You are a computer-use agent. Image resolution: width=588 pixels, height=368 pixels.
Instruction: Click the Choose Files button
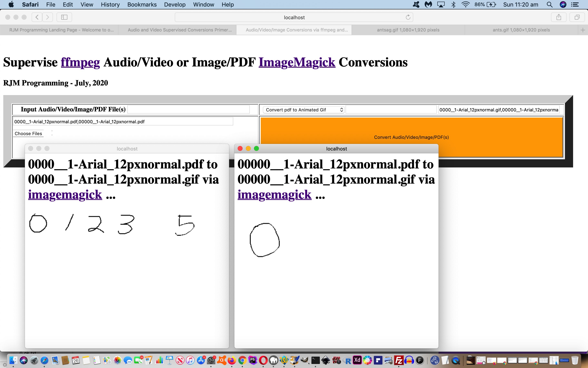[x=28, y=133]
